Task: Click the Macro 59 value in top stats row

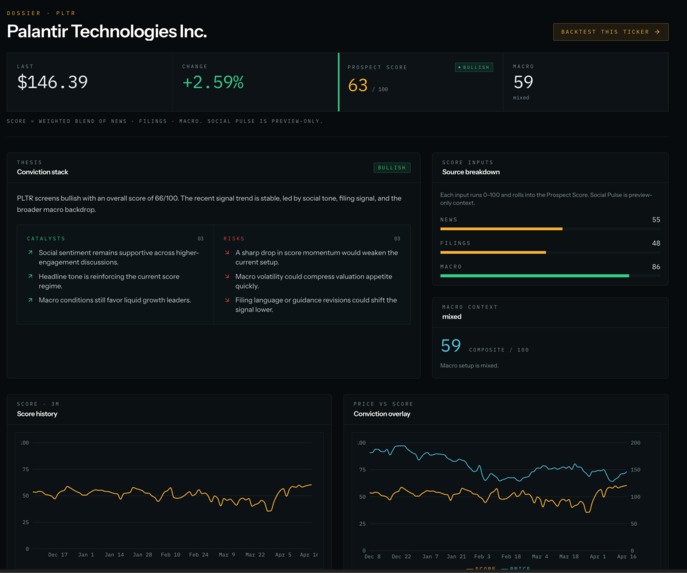Action: tap(523, 82)
